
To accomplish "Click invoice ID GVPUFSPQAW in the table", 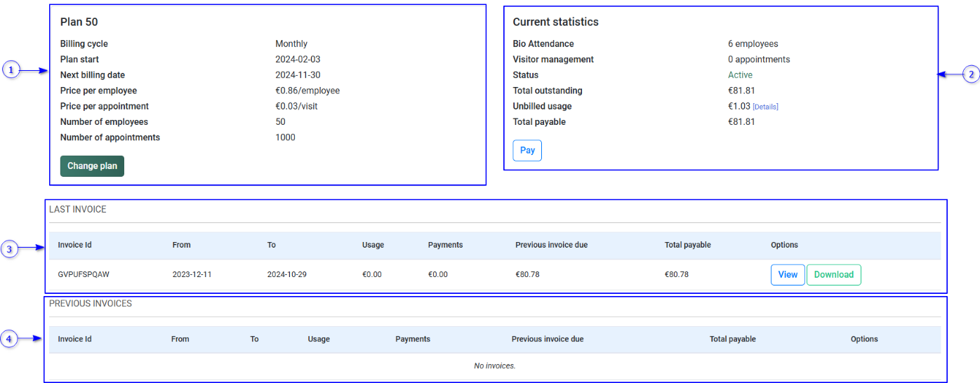I will (84, 274).
